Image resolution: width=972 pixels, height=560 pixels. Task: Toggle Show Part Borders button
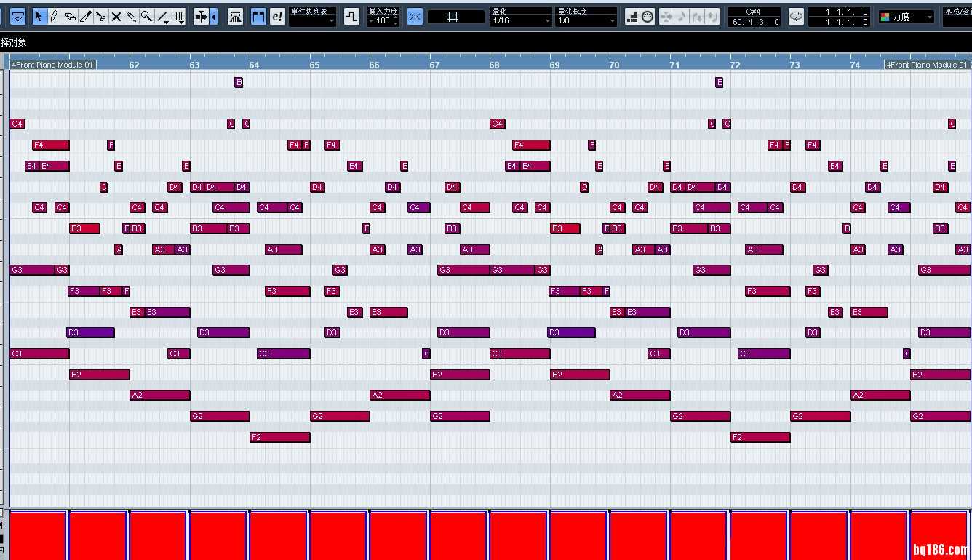pyautogui.click(x=258, y=16)
